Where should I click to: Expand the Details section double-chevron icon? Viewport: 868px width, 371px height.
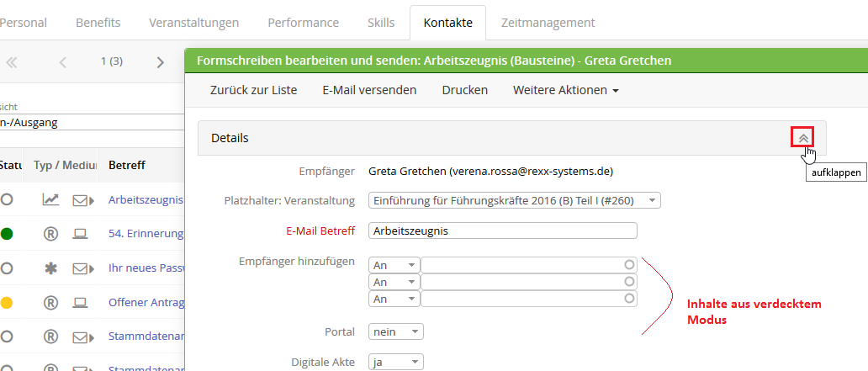click(x=802, y=138)
